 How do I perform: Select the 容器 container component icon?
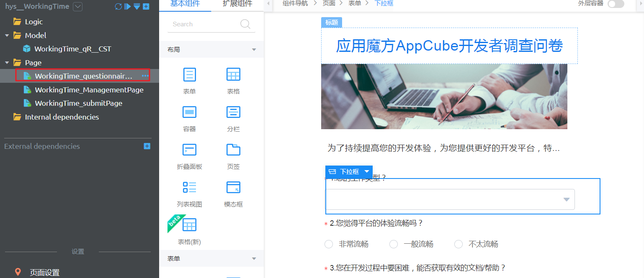(x=190, y=112)
